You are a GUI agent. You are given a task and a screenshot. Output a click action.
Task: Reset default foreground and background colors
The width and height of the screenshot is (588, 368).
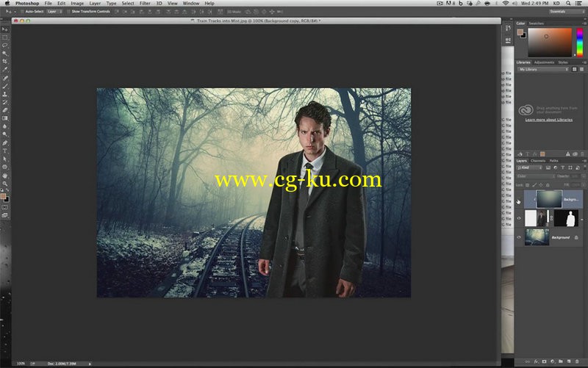click(x=2, y=190)
